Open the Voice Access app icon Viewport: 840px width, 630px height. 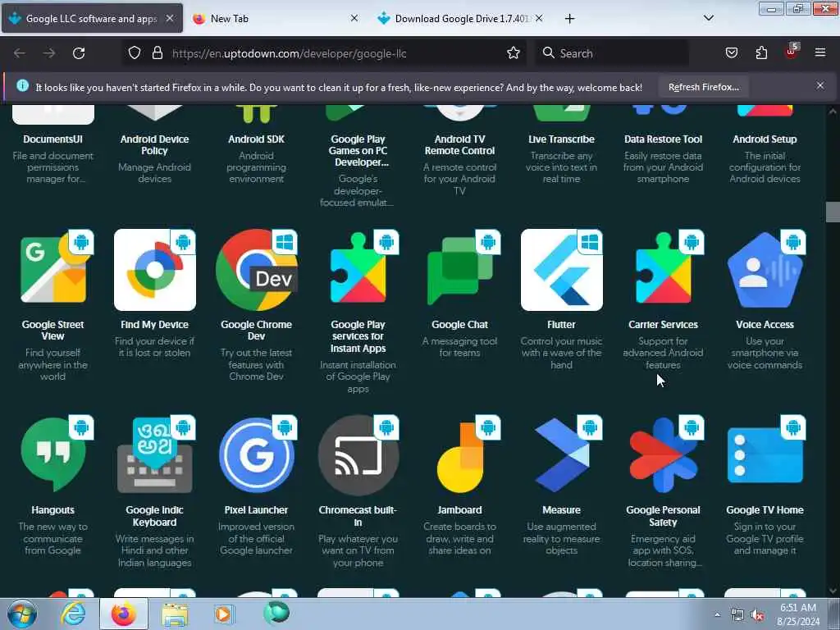[765, 270]
